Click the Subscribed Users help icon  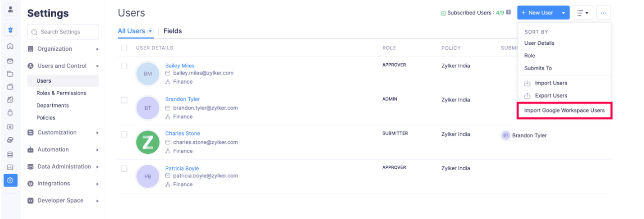click(x=508, y=12)
